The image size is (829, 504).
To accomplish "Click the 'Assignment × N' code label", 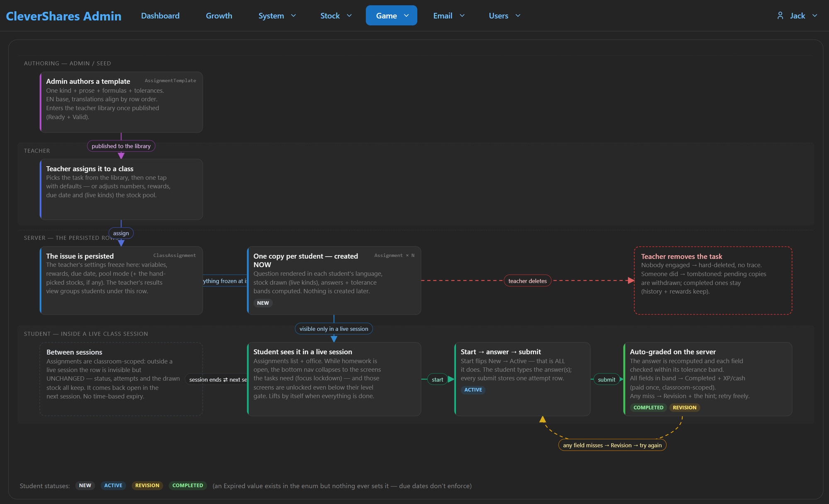I will click(x=394, y=256).
